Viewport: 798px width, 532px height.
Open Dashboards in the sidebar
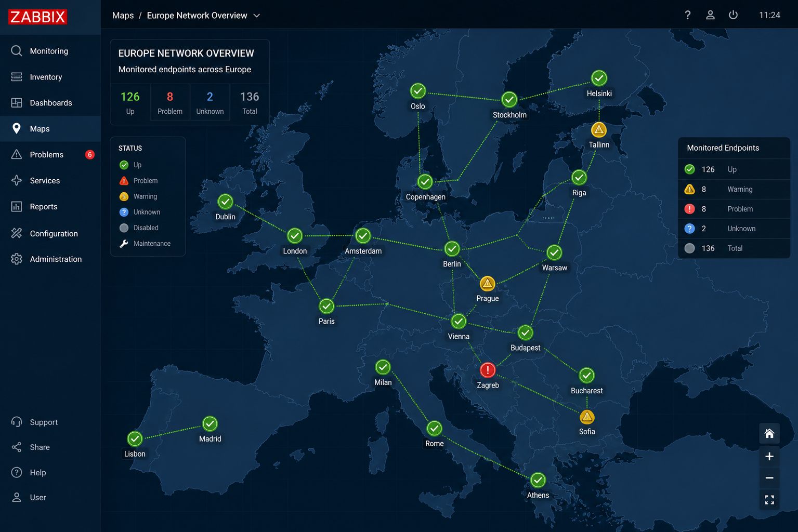pyautogui.click(x=50, y=103)
